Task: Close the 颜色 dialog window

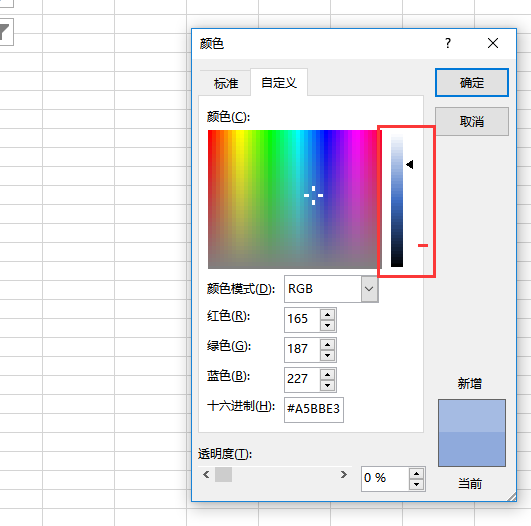Action: coord(493,43)
